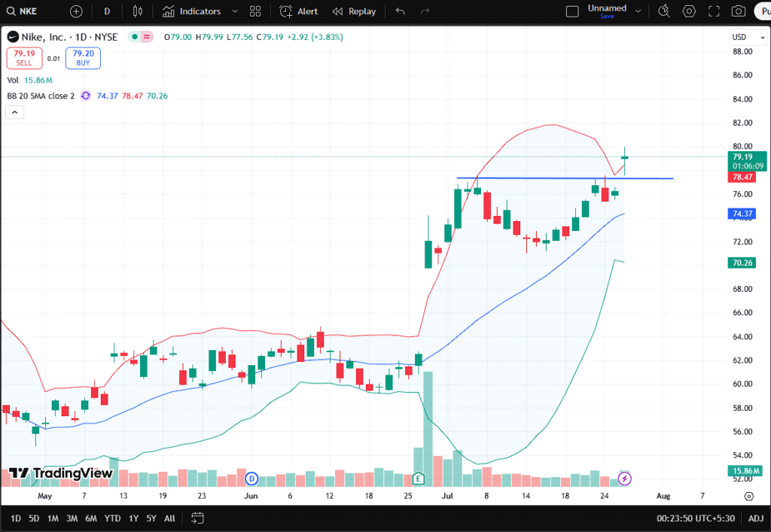This screenshot has width=771, height=532.
Task: Click the 79.19 current price label
Action: click(747, 161)
